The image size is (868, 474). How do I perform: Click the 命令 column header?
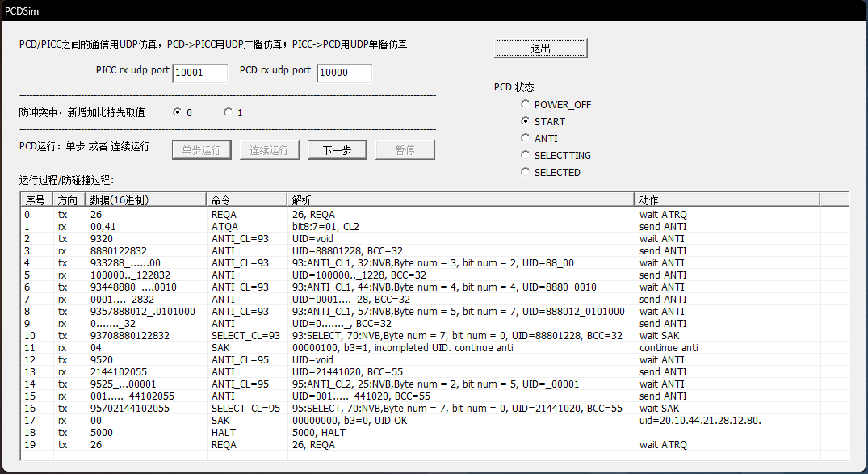tap(246, 199)
